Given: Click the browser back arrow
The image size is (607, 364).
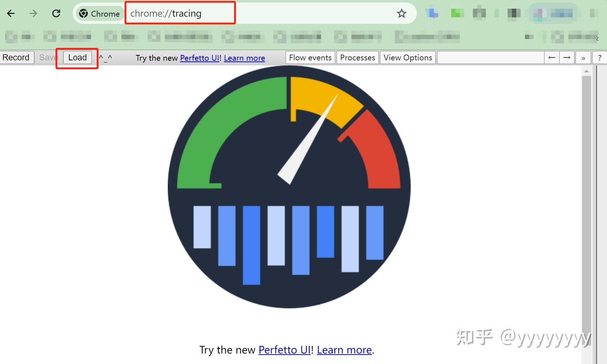Looking at the screenshot, I should (x=11, y=13).
